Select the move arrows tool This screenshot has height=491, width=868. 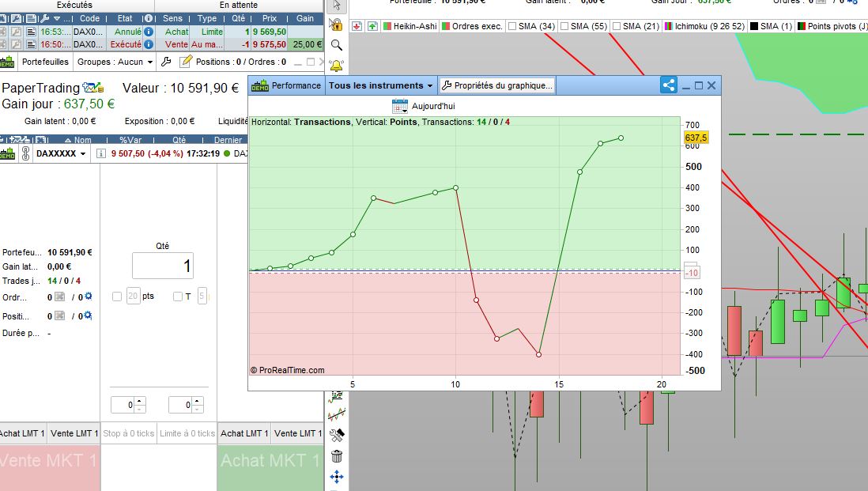tap(337, 477)
